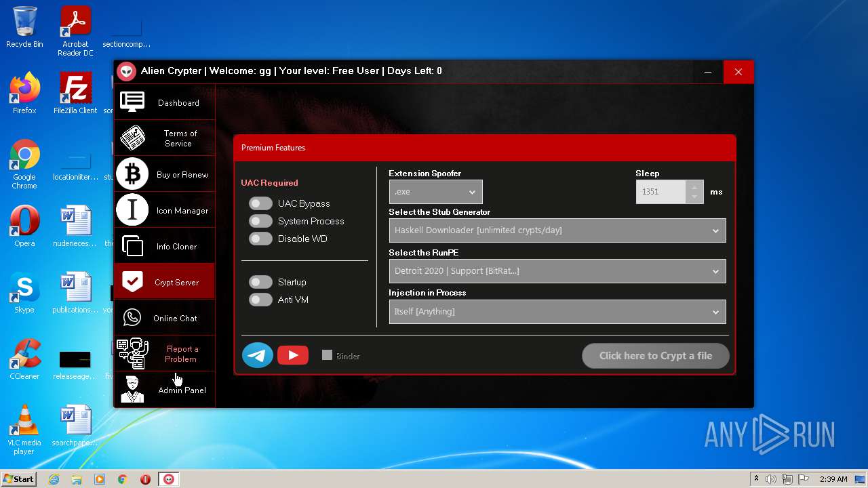Click the volume speaker tray icon
This screenshot has height=488, width=868.
click(771, 479)
